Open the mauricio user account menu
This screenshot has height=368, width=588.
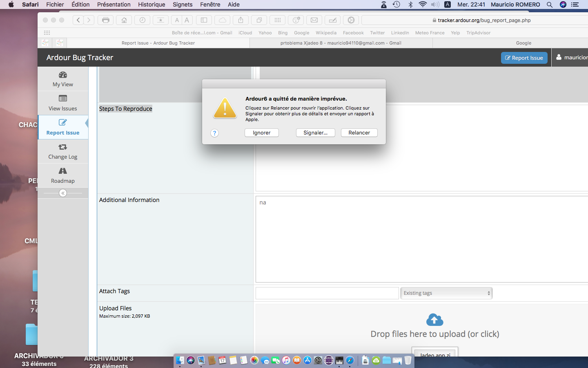pos(572,58)
